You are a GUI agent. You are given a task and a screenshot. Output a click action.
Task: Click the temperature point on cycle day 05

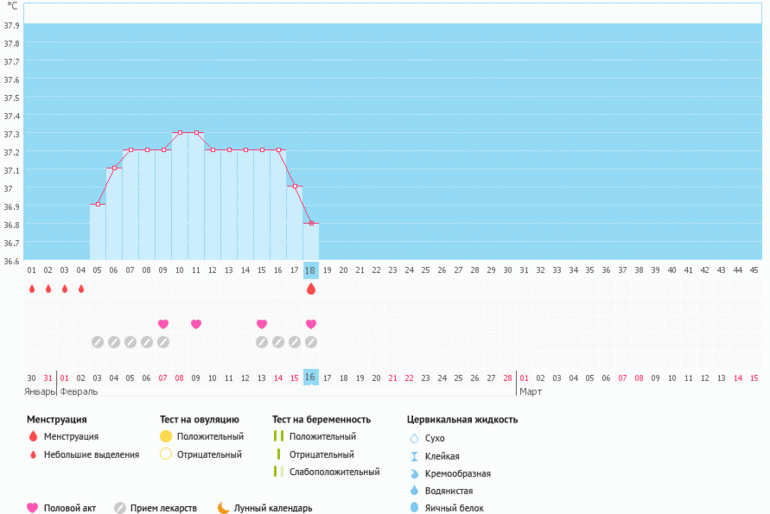click(x=98, y=205)
